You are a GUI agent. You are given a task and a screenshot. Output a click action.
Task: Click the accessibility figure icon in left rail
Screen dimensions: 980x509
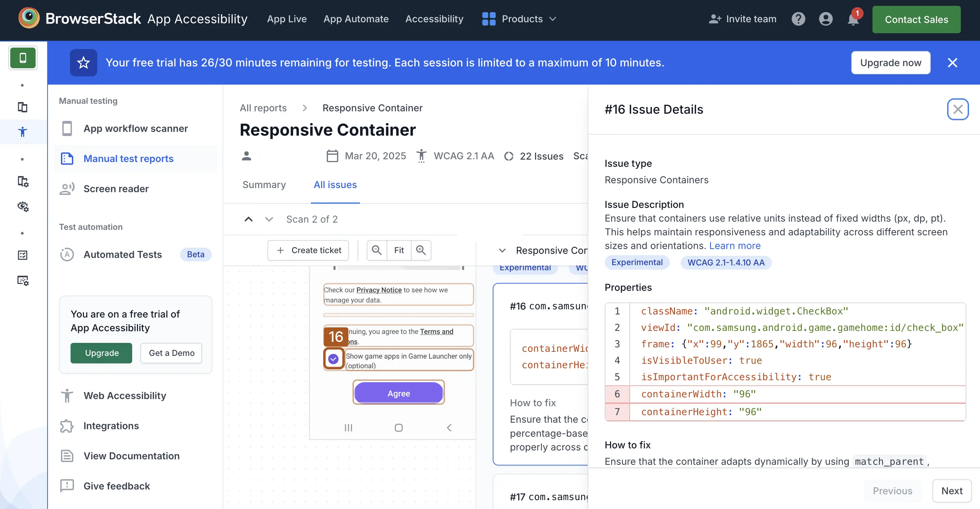(x=23, y=132)
